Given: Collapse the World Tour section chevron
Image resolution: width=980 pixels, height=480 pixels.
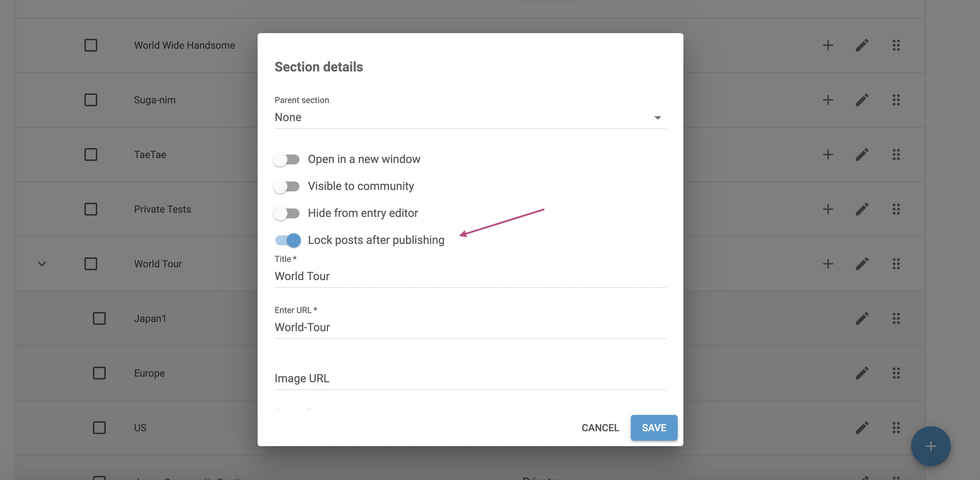Looking at the screenshot, I should point(42,264).
